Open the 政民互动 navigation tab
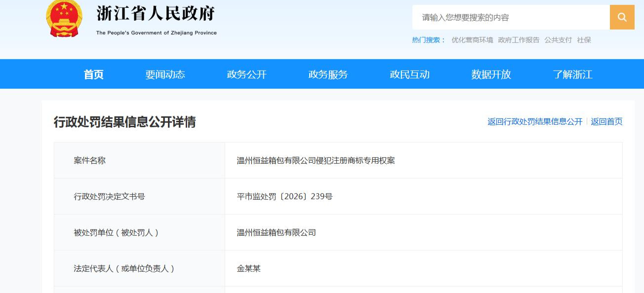644x293 pixels. [x=409, y=74]
